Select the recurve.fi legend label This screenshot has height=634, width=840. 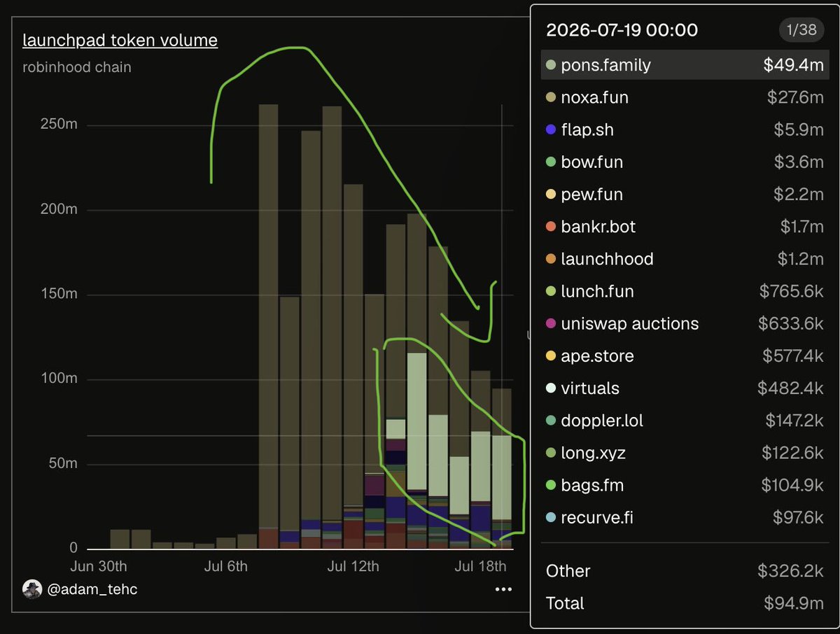(x=597, y=517)
